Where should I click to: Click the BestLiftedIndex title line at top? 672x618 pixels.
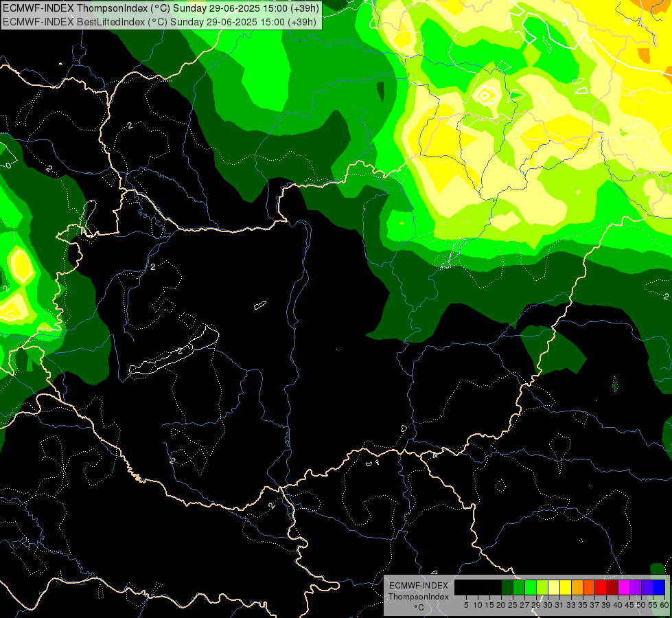point(159,21)
